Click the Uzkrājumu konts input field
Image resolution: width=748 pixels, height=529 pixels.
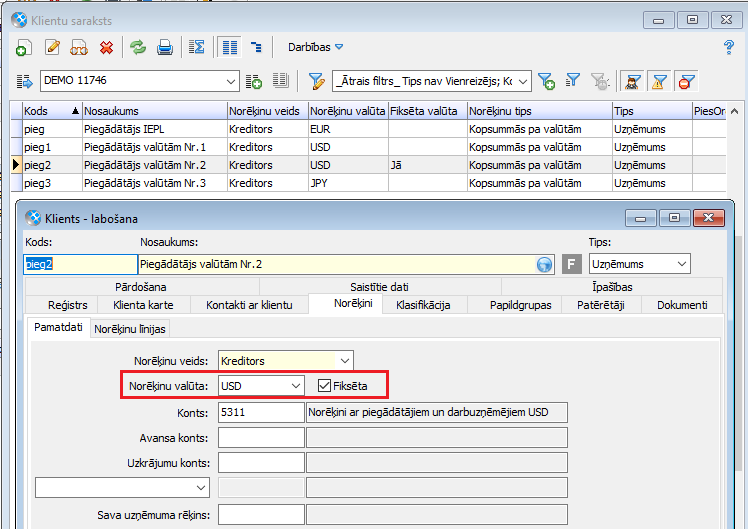tap(261, 463)
